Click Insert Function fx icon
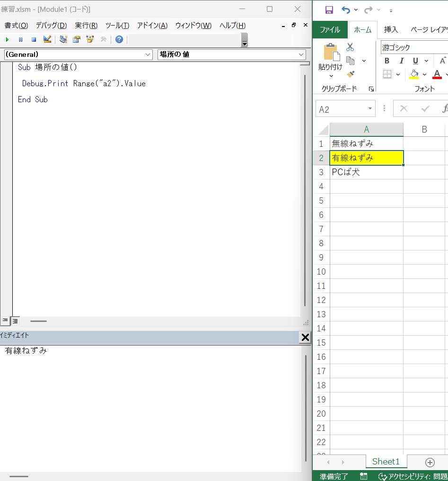 [x=445, y=108]
